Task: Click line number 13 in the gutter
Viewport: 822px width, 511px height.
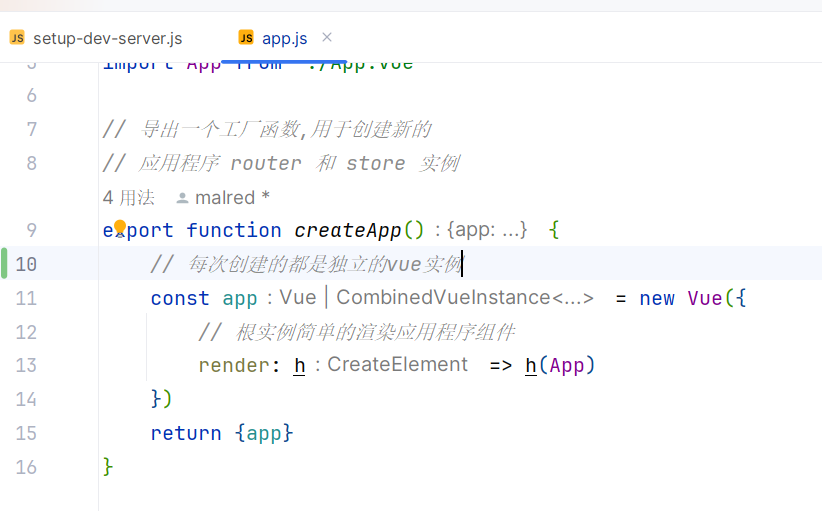Action: [x=26, y=365]
